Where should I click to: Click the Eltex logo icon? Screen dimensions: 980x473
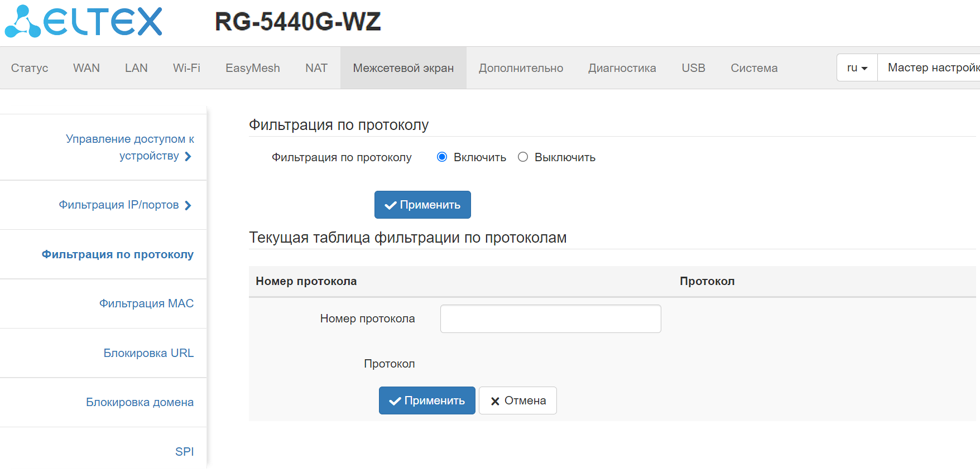coord(23,22)
